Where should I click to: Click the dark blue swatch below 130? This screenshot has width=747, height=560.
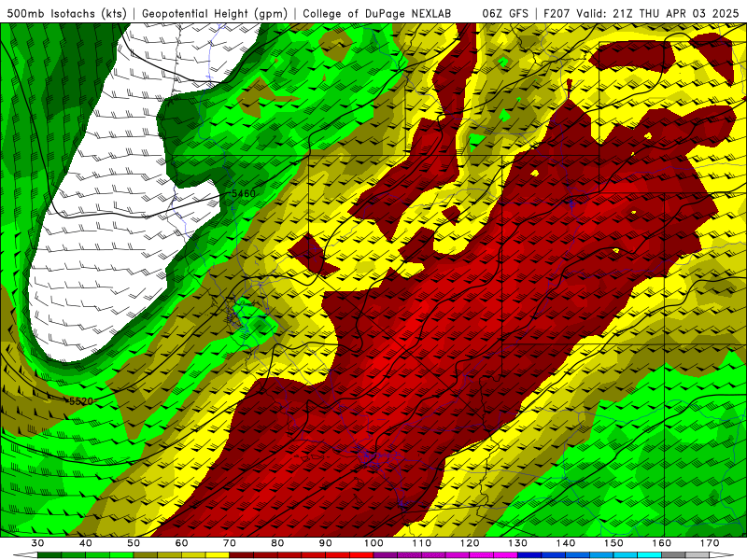[x=529, y=555]
